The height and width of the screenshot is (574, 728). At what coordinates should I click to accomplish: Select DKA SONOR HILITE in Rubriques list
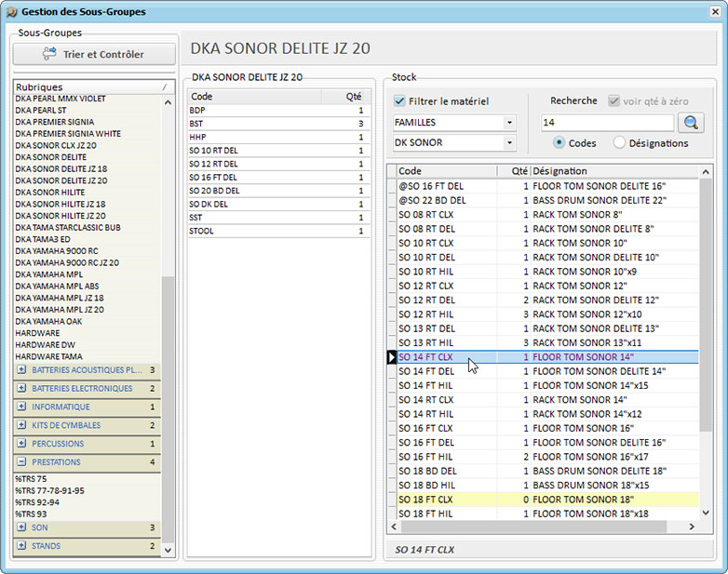click(50, 193)
